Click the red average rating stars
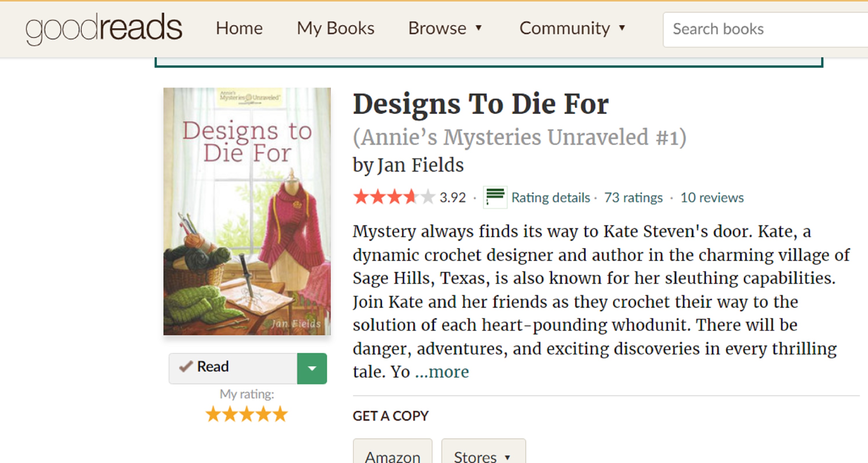The image size is (868, 463). [x=394, y=197]
